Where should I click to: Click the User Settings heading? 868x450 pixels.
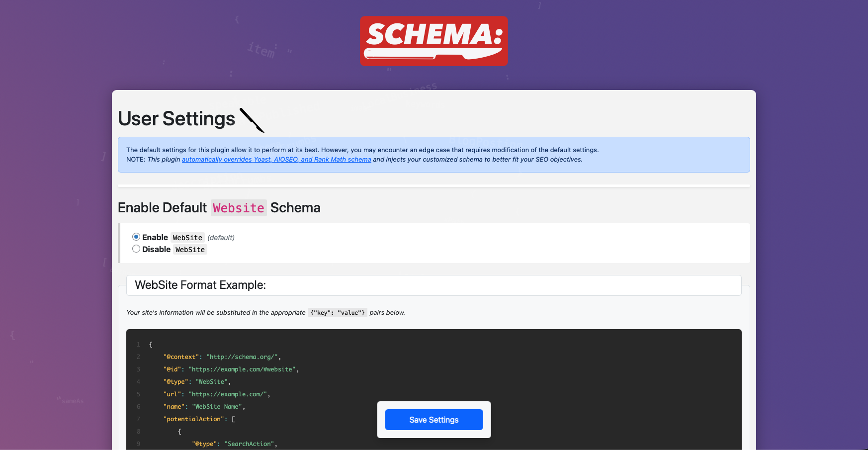(176, 119)
